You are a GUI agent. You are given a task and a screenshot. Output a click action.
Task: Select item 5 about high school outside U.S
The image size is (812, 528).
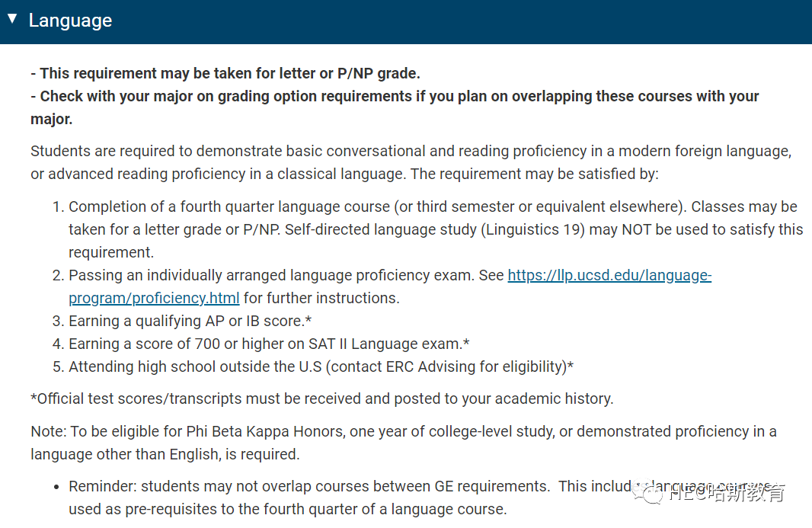[x=313, y=366]
